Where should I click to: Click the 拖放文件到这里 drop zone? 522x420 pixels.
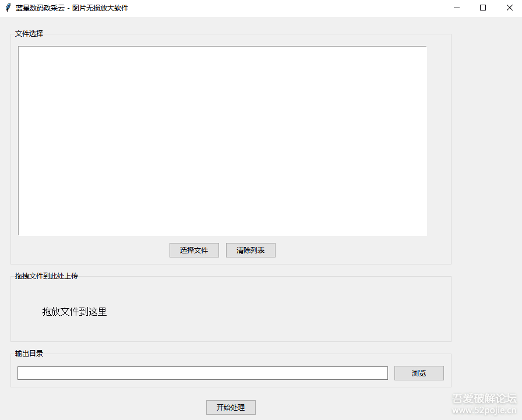[x=75, y=312]
